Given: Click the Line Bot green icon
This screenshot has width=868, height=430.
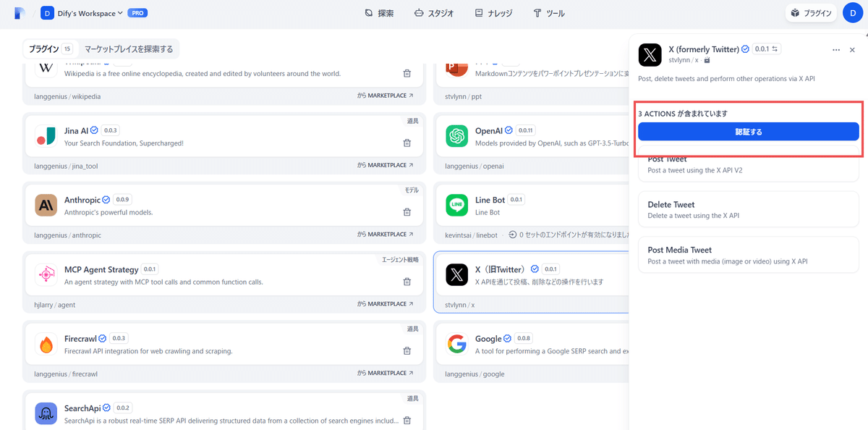Looking at the screenshot, I should [456, 206].
